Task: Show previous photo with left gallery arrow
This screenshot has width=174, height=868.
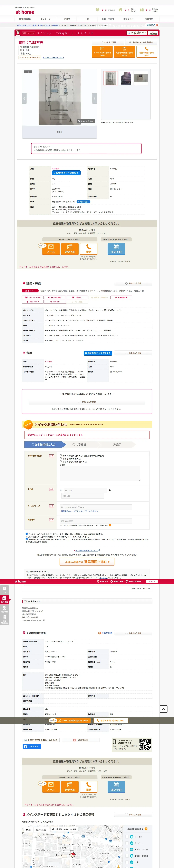Action: click(x=24, y=98)
